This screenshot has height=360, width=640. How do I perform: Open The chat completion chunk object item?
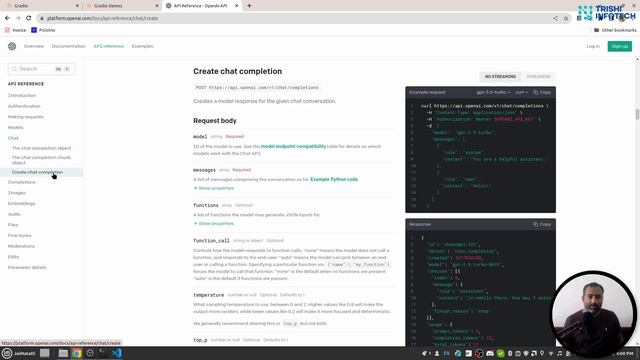click(x=41, y=160)
